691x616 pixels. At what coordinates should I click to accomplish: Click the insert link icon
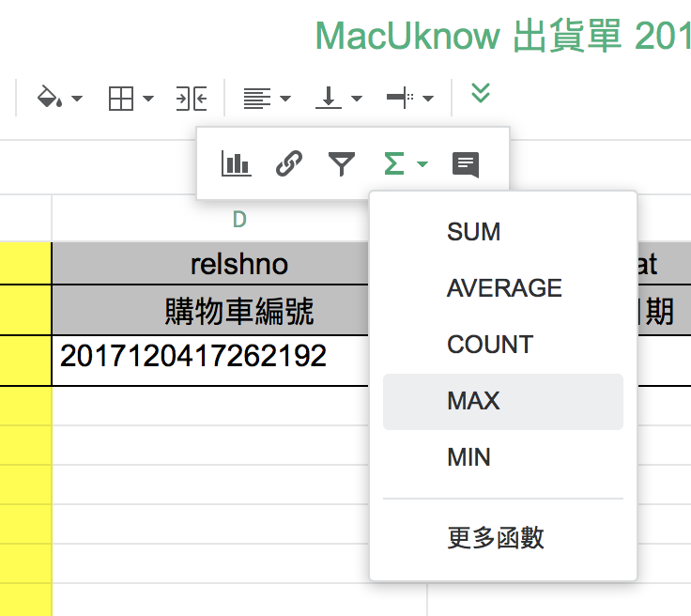click(x=289, y=164)
